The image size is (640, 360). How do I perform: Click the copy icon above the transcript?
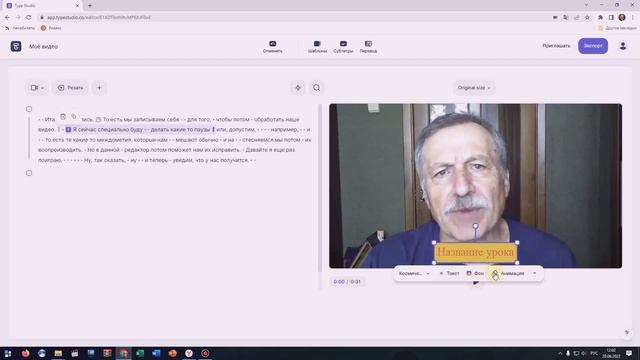click(74, 117)
